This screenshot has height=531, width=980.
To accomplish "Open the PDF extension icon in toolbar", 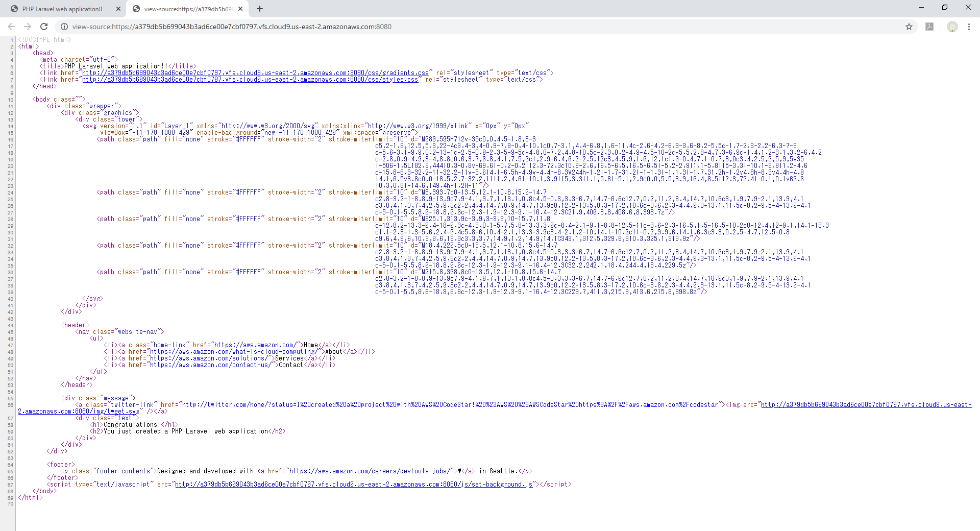I will [929, 27].
